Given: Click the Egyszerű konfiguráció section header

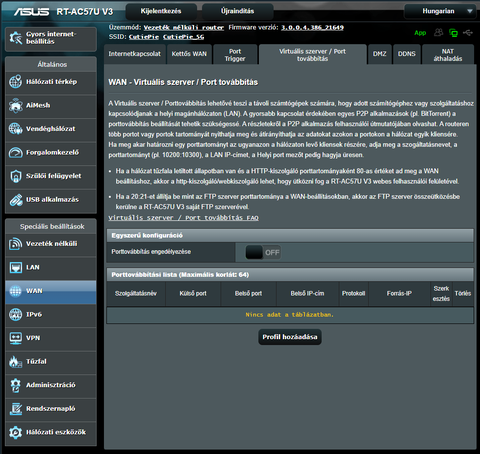Looking at the screenshot, I should click(290, 235).
